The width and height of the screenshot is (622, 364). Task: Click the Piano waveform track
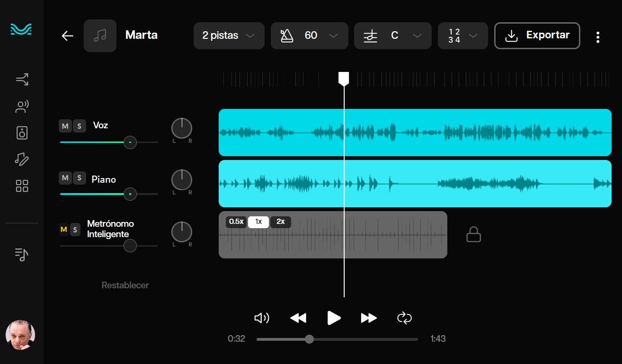point(415,184)
